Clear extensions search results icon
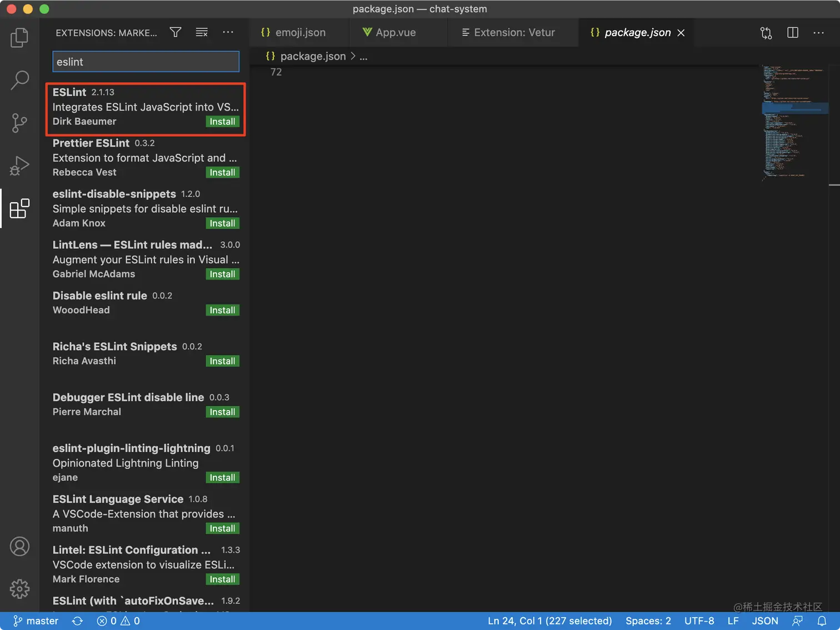The width and height of the screenshot is (840, 630). coord(202,32)
